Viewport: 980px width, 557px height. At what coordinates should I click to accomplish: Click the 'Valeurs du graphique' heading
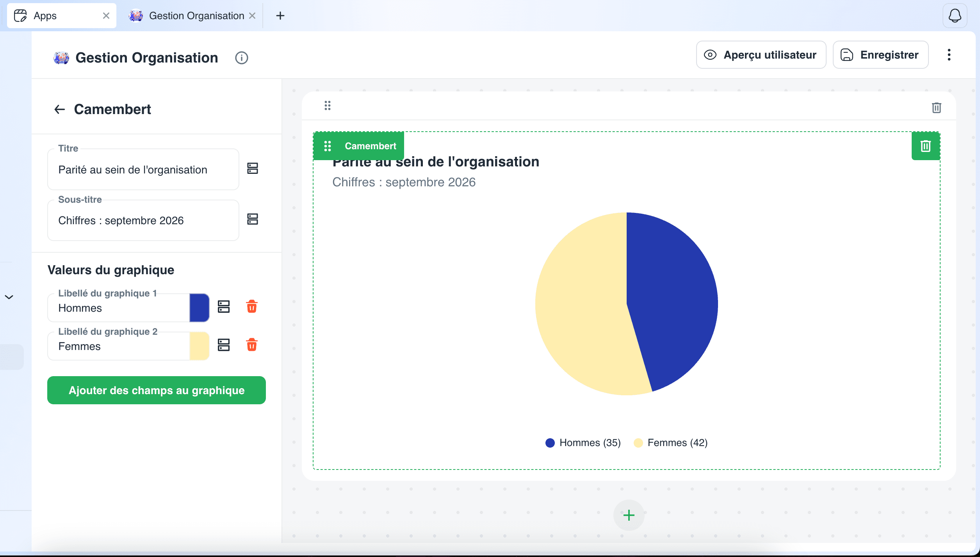(x=111, y=270)
